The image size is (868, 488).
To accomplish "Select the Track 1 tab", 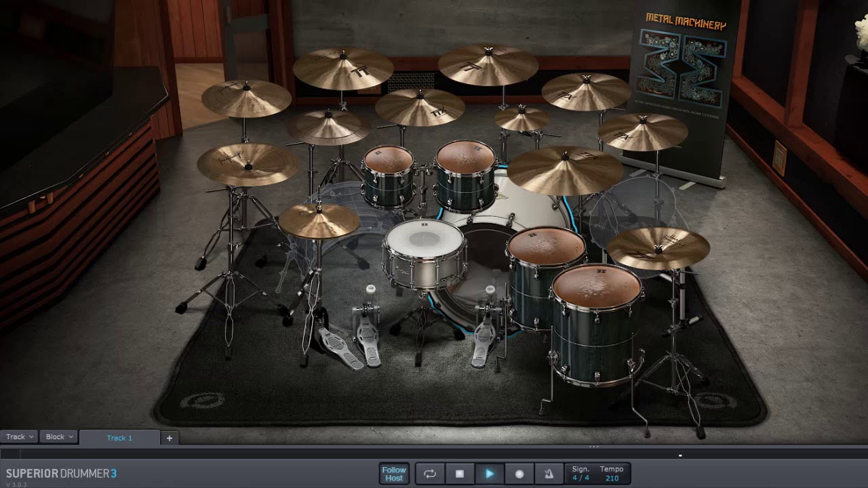I will tap(119, 438).
